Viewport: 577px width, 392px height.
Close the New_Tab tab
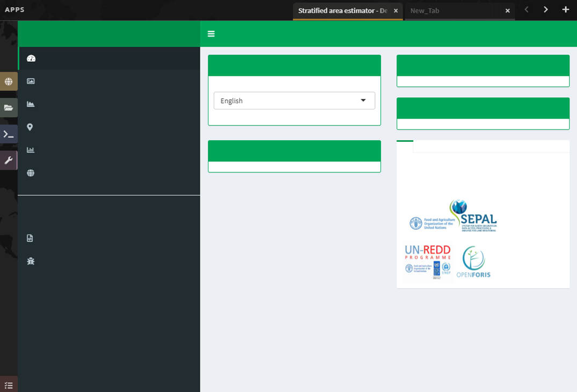click(507, 11)
